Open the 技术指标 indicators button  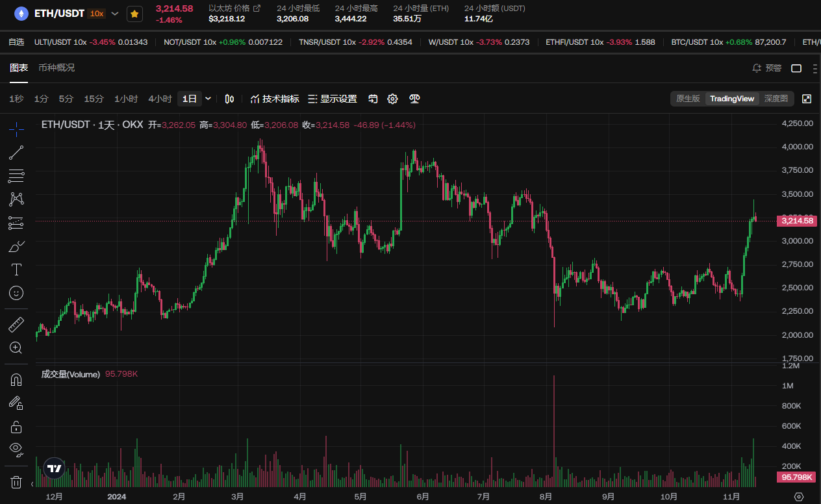coord(275,99)
